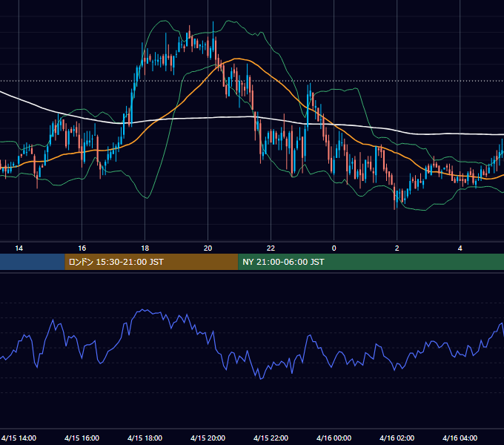Click the 4/15 16:00 label on oscillator axis
Image resolution: width=504 pixels, height=445 pixels.
(x=82, y=438)
